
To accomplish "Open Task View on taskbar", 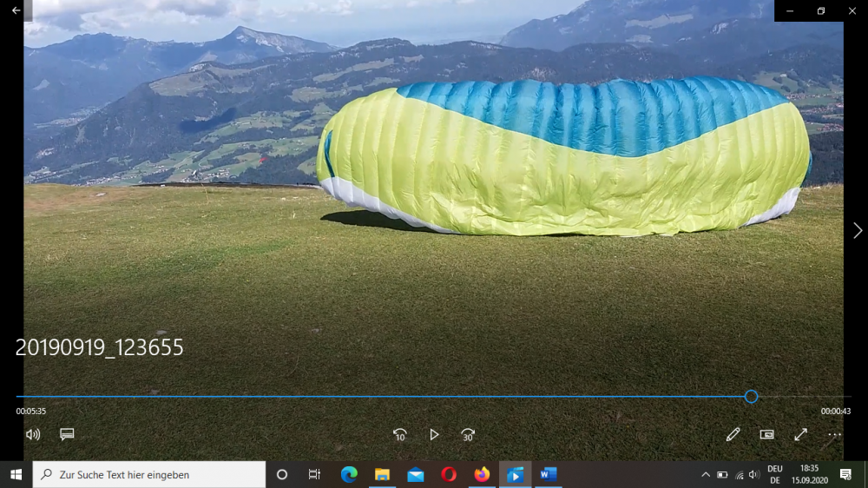I will click(x=314, y=475).
